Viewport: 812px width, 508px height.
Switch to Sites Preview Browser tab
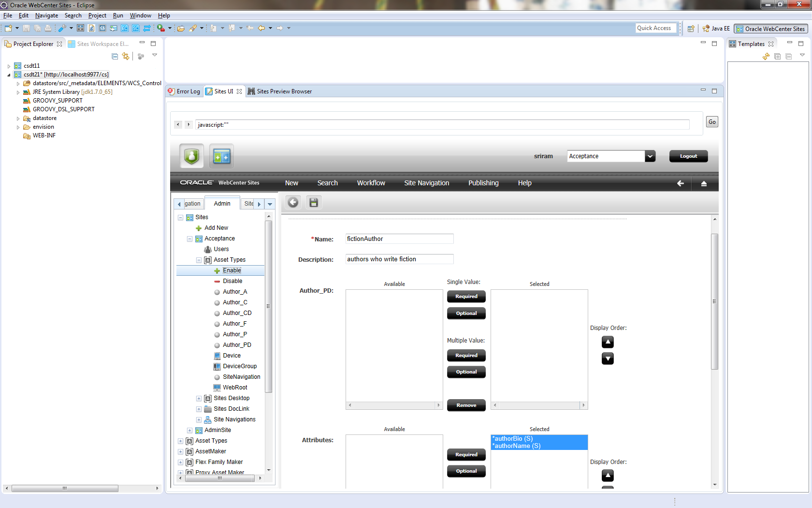tap(280, 91)
